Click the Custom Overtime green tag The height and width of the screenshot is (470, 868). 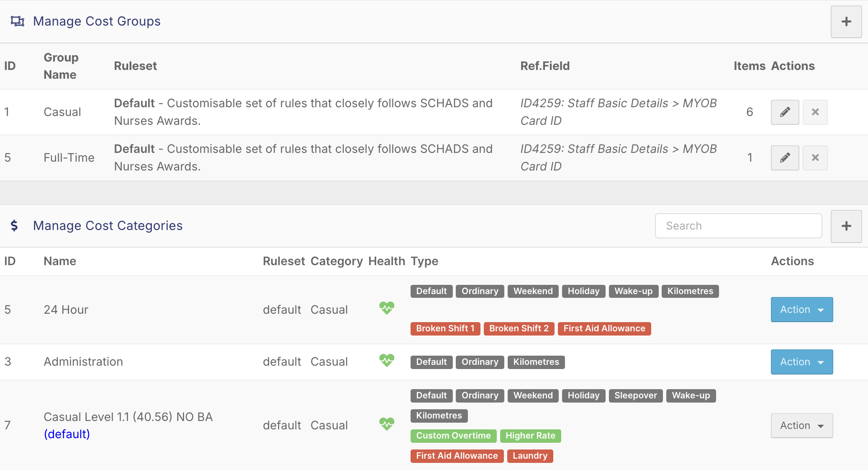click(x=453, y=436)
